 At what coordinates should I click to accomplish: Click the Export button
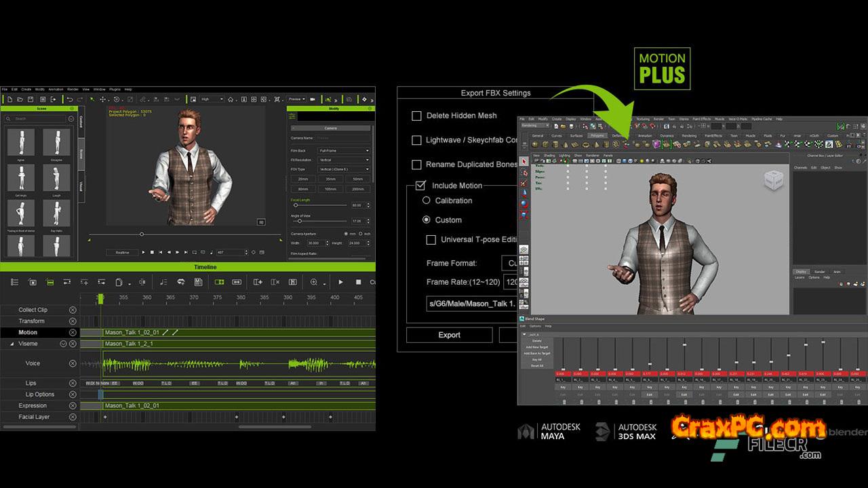click(449, 335)
